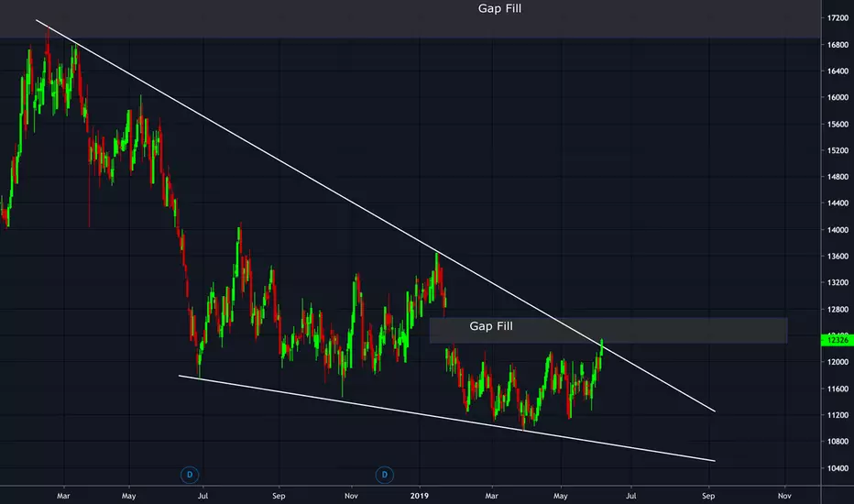
Task: Click the 16800 price axis label
Action: coord(838,45)
